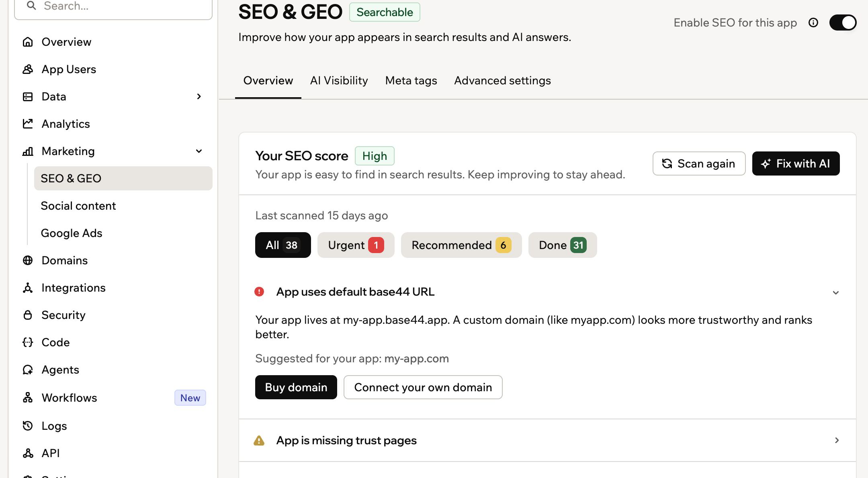
Task: Click the Scan again button
Action: (x=699, y=163)
